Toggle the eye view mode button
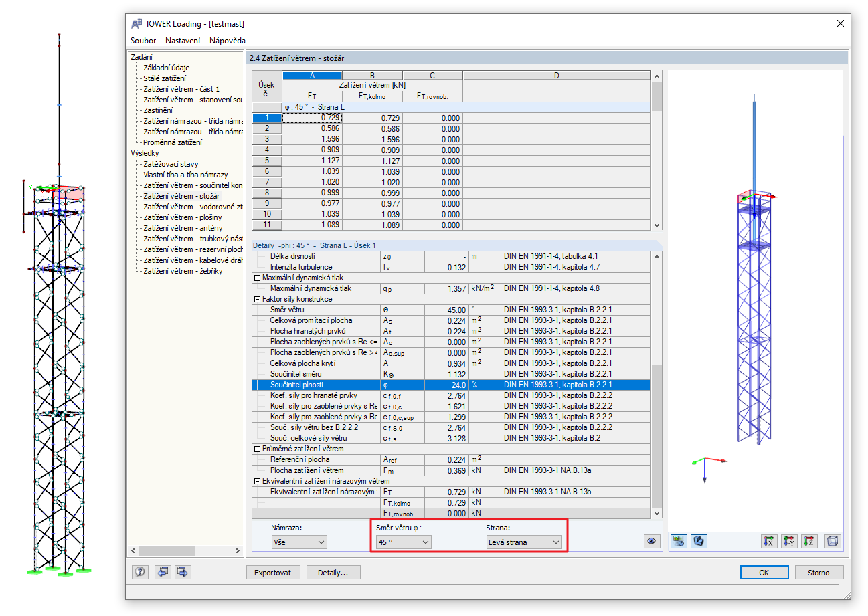This screenshot has width=868, height=616. coord(651,542)
